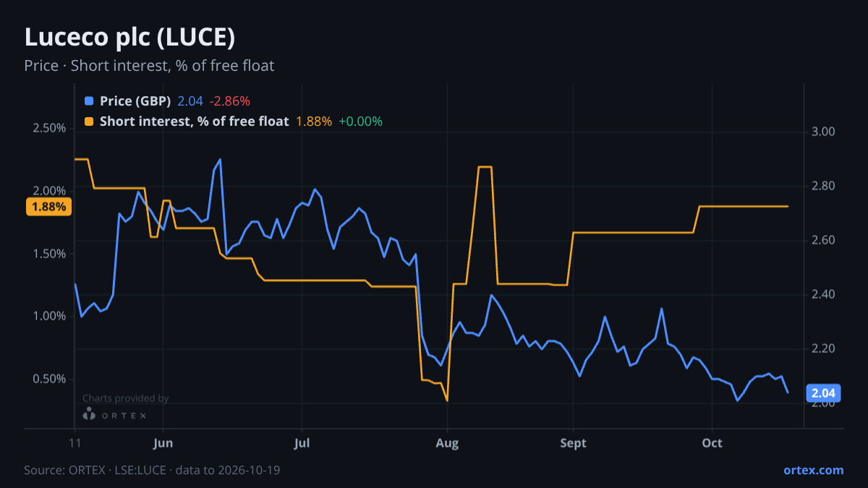The height and width of the screenshot is (488, 868).
Task: Click the 2.40 right axis label
Action: coord(824,294)
